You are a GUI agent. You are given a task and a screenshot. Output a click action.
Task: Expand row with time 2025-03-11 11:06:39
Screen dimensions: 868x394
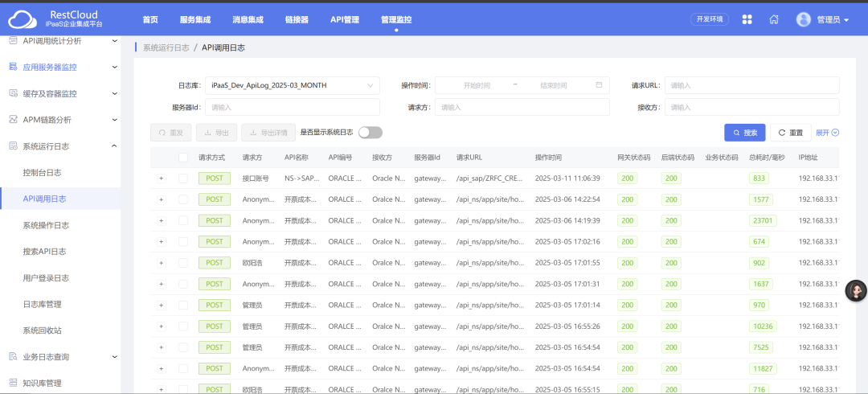click(x=161, y=179)
